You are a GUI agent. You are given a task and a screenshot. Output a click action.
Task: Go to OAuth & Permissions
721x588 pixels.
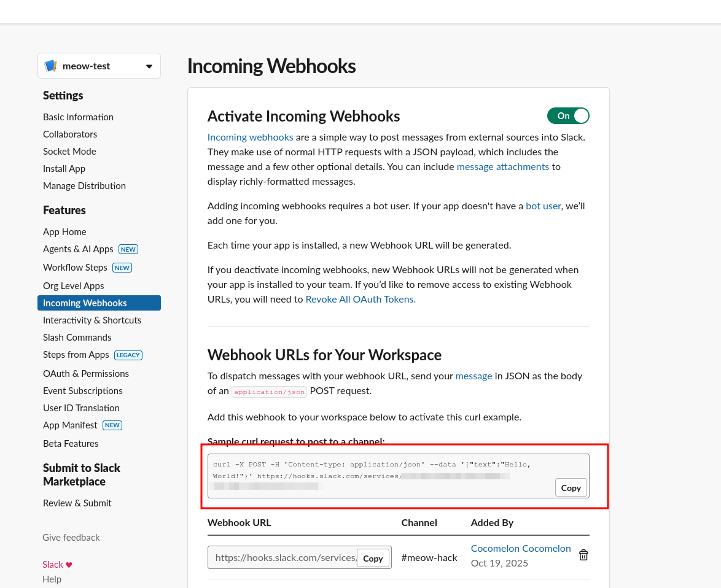[x=85, y=373]
